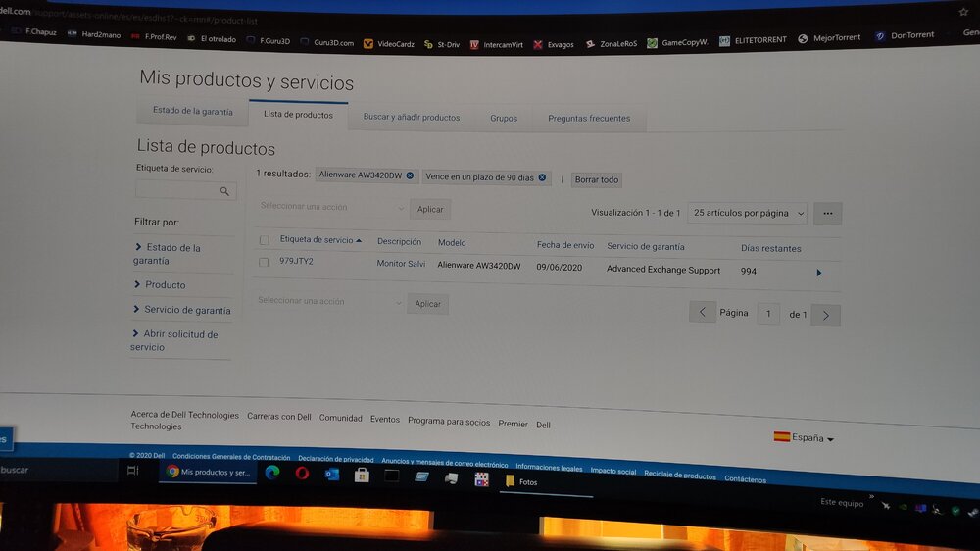
Task: Open the Opera browser in taskbar
Action: point(302,474)
